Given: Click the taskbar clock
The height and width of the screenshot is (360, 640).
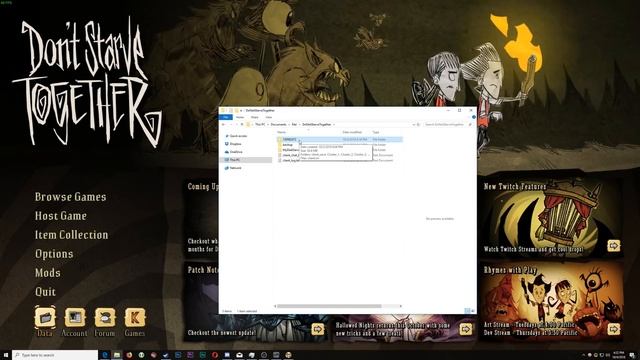Looking at the screenshot, I should (619, 355).
